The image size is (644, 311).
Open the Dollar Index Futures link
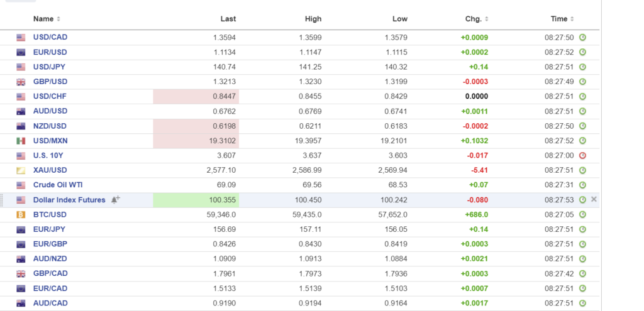click(70, 200)
